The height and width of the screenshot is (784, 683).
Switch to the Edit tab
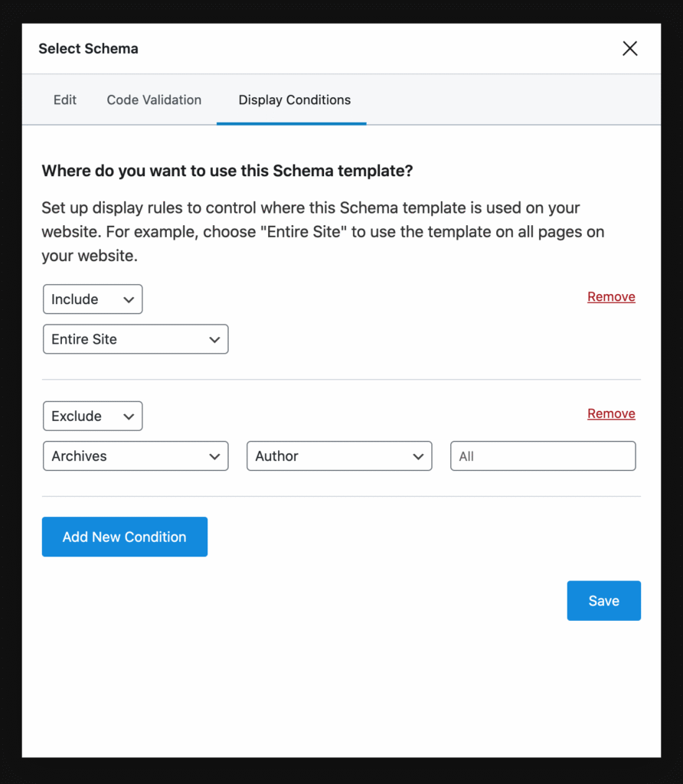64,100
